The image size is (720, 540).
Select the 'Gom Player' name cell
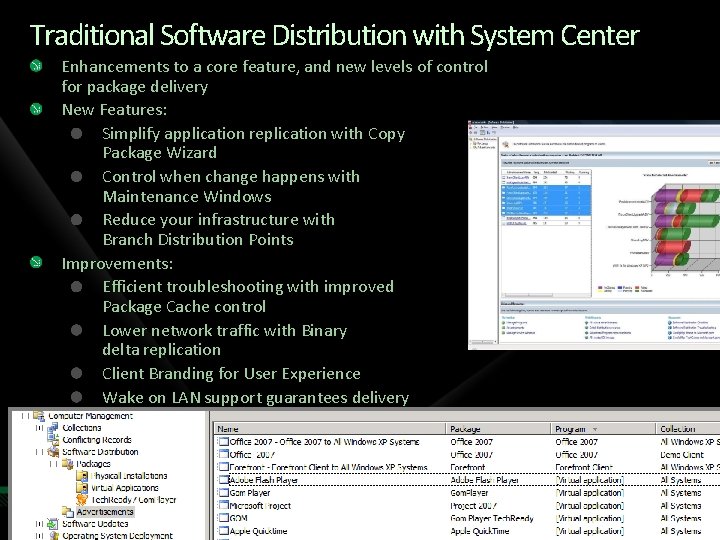click(x=250, y=493)
